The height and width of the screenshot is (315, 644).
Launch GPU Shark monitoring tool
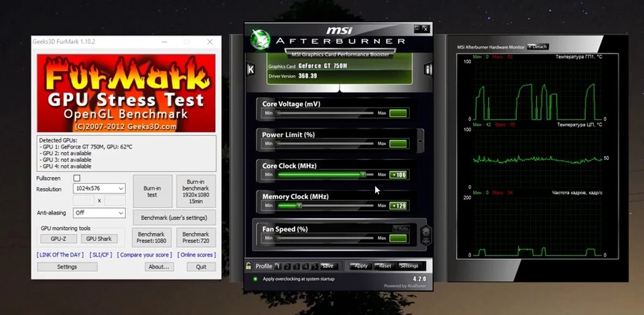[99, 239]
